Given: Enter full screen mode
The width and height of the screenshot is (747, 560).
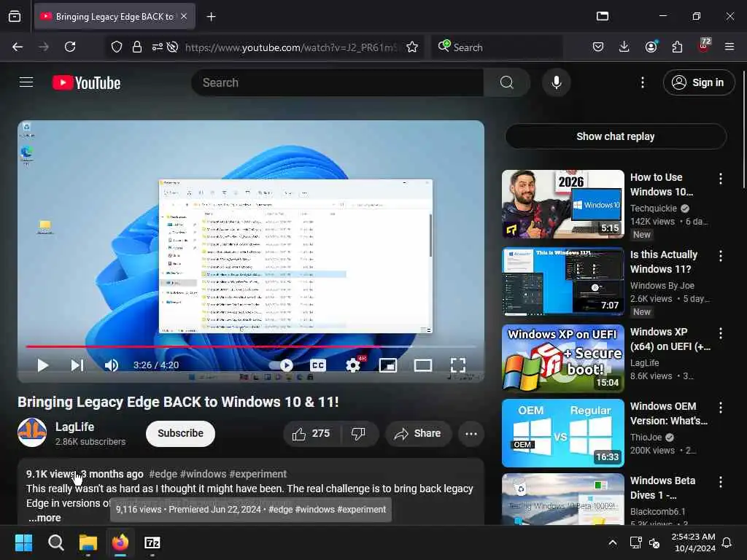Looking at the screenshot, I should click(458, 365).
